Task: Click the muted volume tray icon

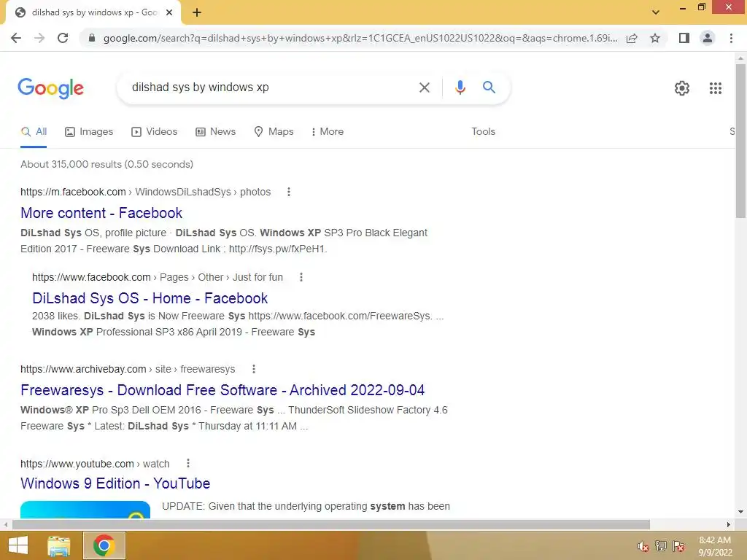Action: pos(643,547)
